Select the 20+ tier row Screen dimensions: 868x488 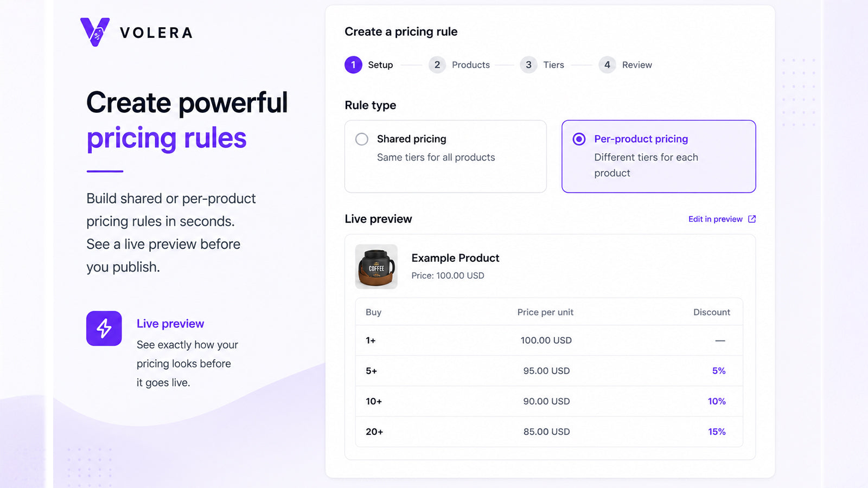click(549, 432)
